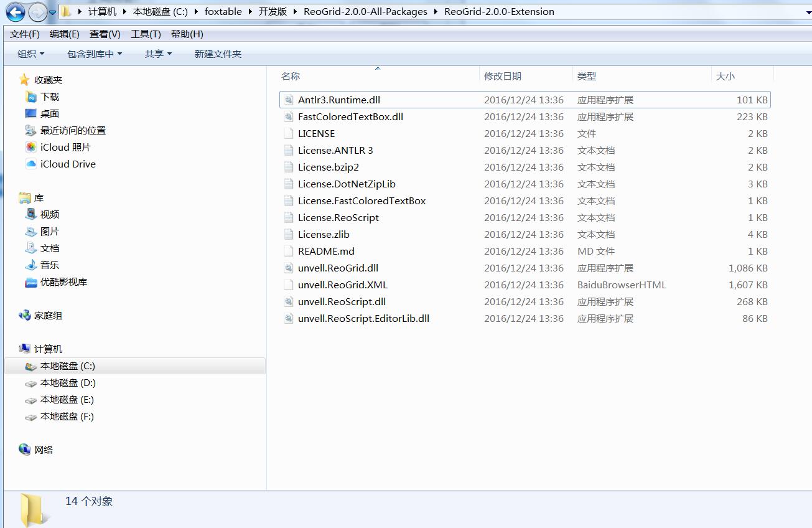
Task: Click the 新建文件夹 new folder button
Action: tap(218, 54)
